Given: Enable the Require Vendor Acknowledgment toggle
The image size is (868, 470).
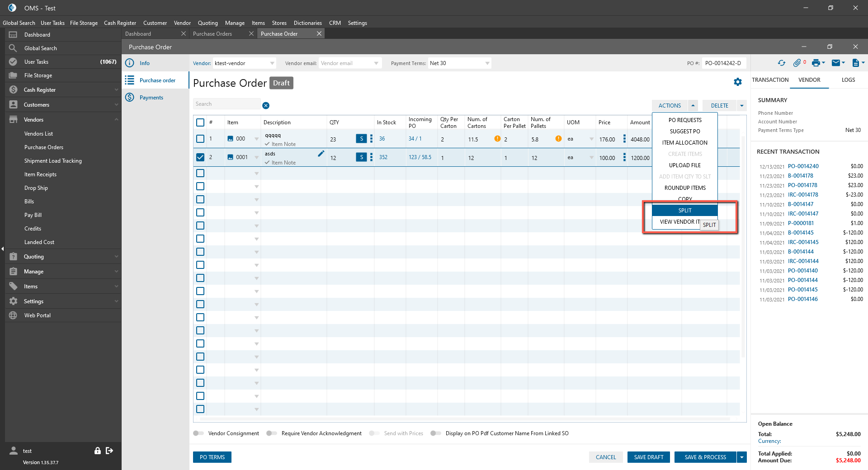Looking at the screenshot, I should click(x=272, y=433).
